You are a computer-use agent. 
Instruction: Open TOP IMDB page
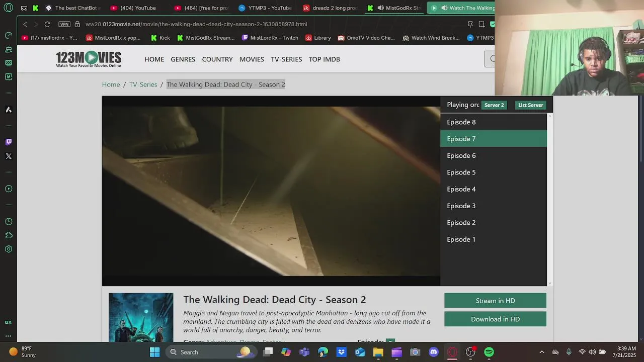coord(325,59)
